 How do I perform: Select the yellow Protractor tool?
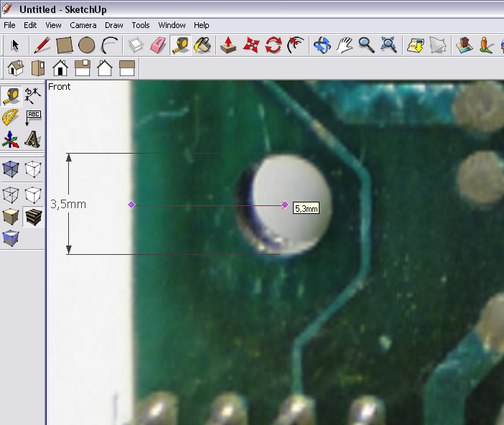(x=11, y=118)
